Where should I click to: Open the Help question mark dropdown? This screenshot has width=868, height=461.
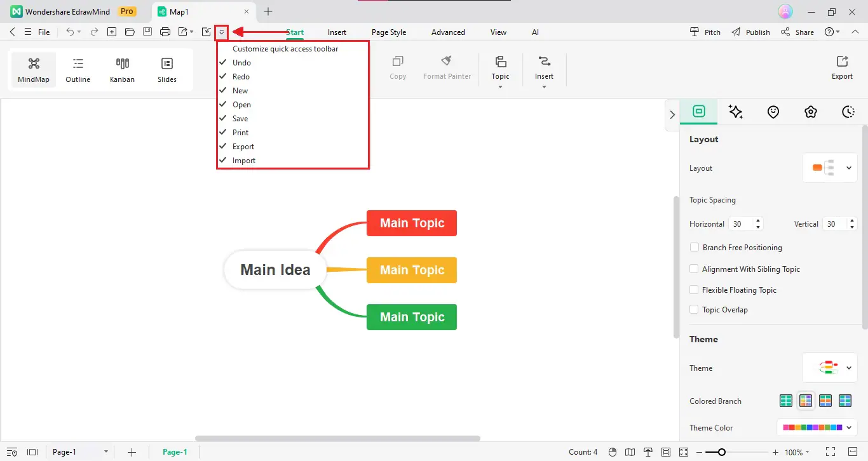click(x=832, y=32)
